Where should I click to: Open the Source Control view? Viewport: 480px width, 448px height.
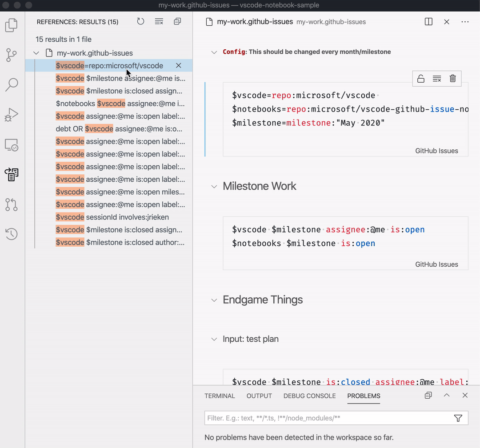(12, 55)
